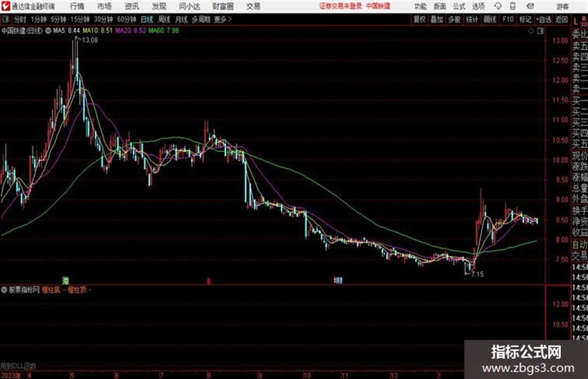Click the 游客 guest account label
The image size is (588, 379).
[x=562, y=6]
